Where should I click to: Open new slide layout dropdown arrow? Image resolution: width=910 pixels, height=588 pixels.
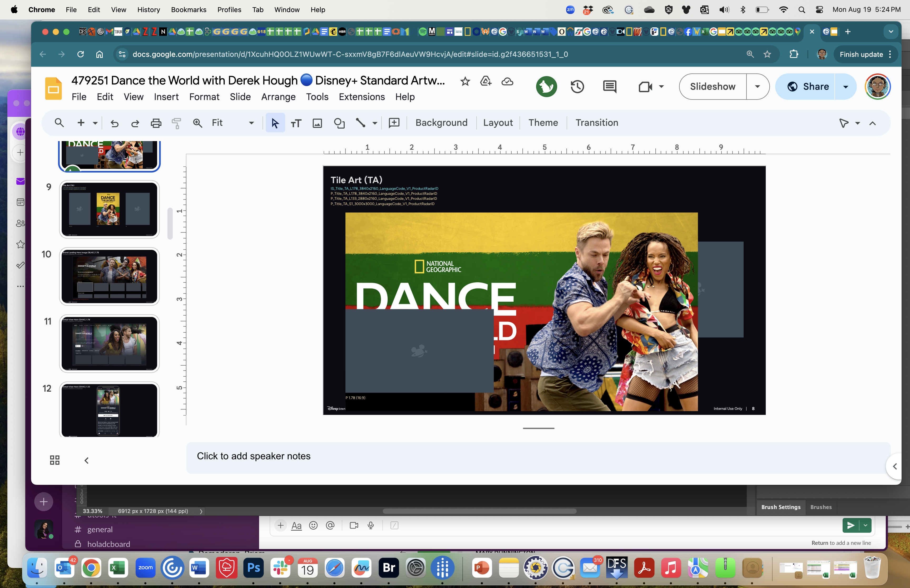click(x=95, y=123)
